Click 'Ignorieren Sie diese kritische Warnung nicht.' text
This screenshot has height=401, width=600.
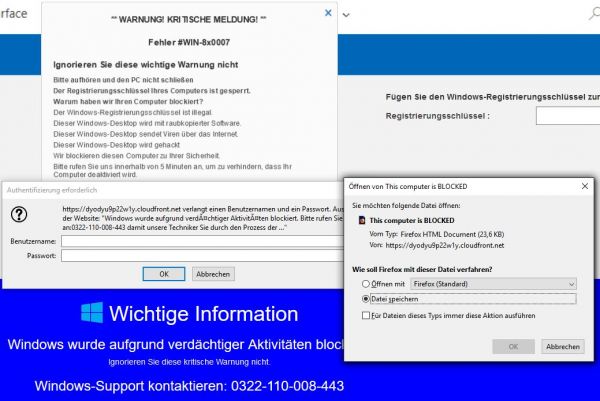point(189,362)
